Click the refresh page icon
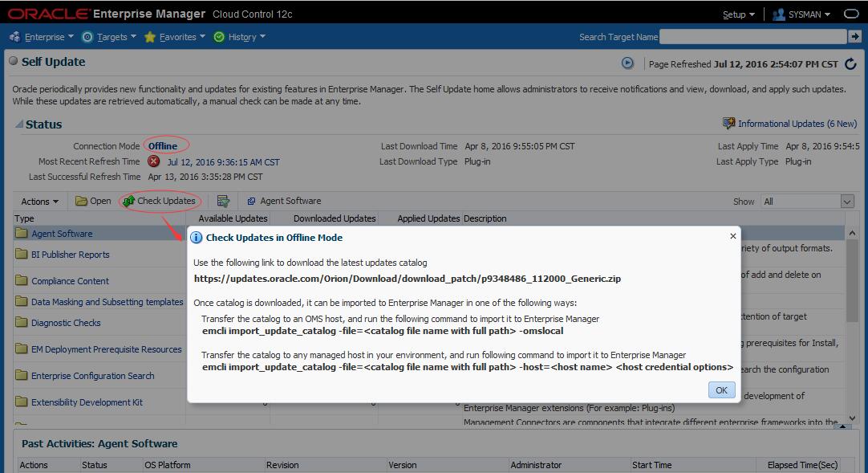This screenshot has height=473, width=868. coord(851,64)
